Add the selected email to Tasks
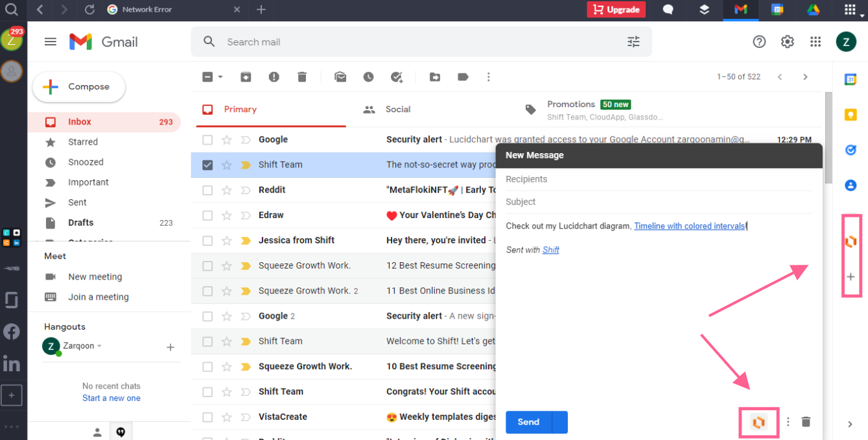 coord(397,77)
